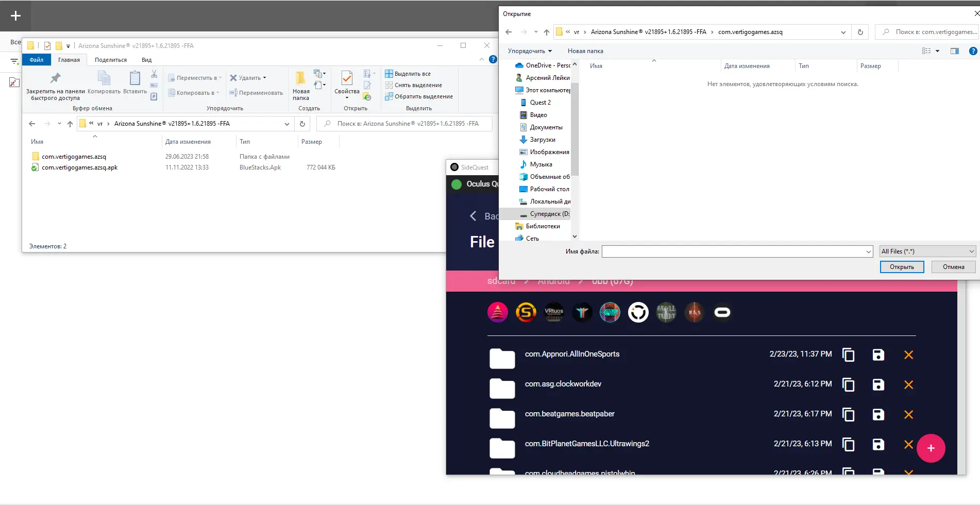Open the Home ribbon tab
The width and height of the screenshot is (980, 505).
69,60
